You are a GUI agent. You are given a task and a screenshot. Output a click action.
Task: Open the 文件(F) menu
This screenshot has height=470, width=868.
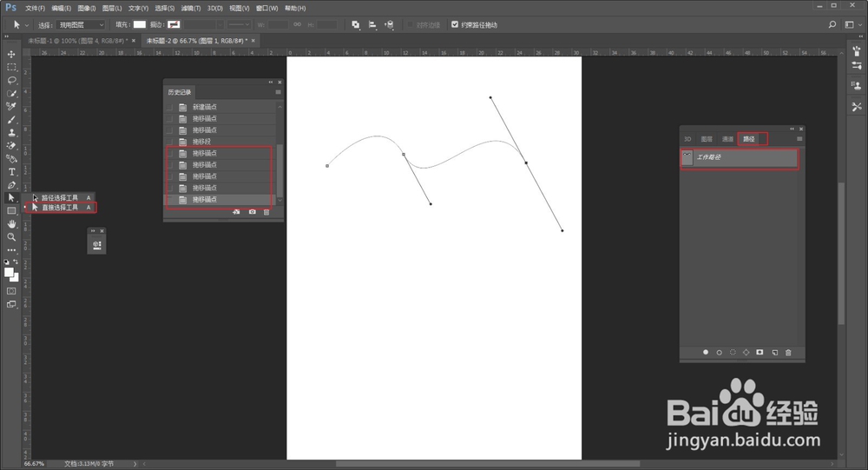[x=35, y=9]
